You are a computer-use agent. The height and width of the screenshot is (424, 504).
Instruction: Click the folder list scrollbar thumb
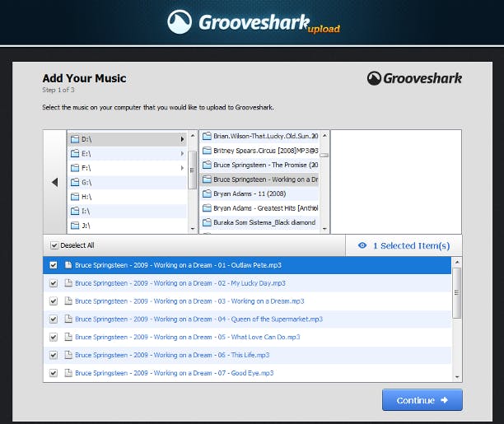click(x=324, y=155)
